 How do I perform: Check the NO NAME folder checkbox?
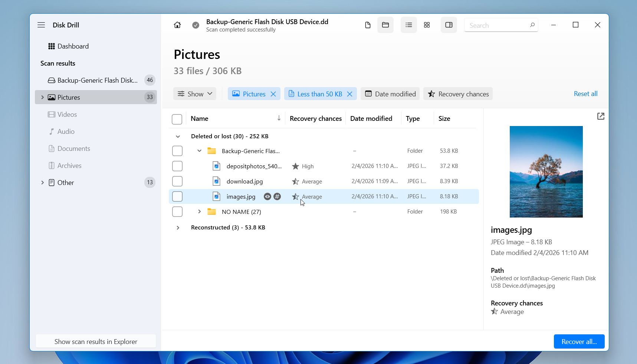(x=177, y=212)
